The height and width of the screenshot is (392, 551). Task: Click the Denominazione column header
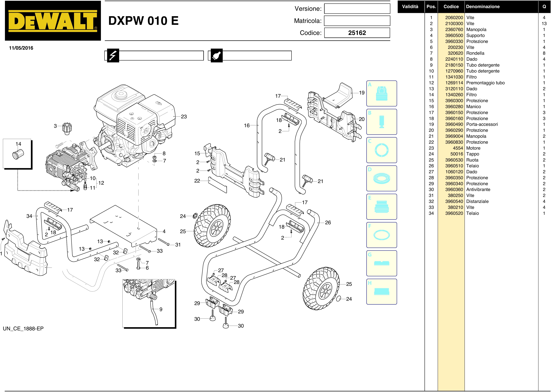click(x=483, y=6)
